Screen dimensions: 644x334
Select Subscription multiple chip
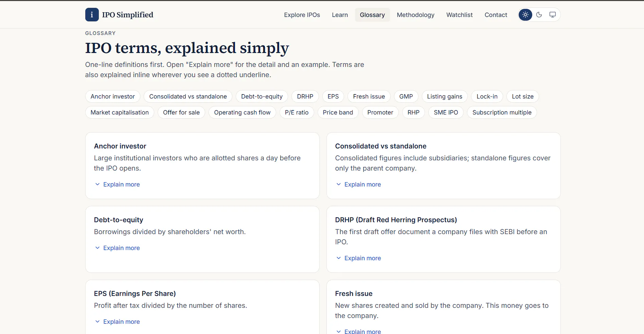click(502, 112)
